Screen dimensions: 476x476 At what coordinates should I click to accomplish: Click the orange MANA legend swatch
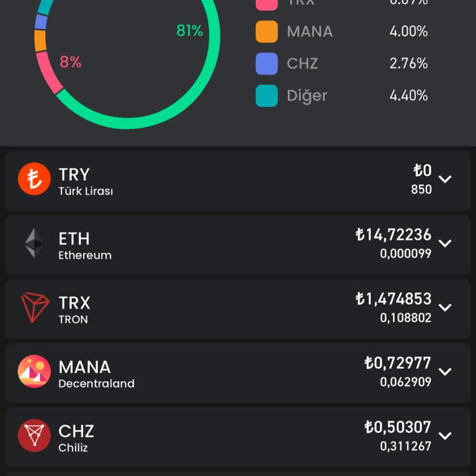coord(267,32)
